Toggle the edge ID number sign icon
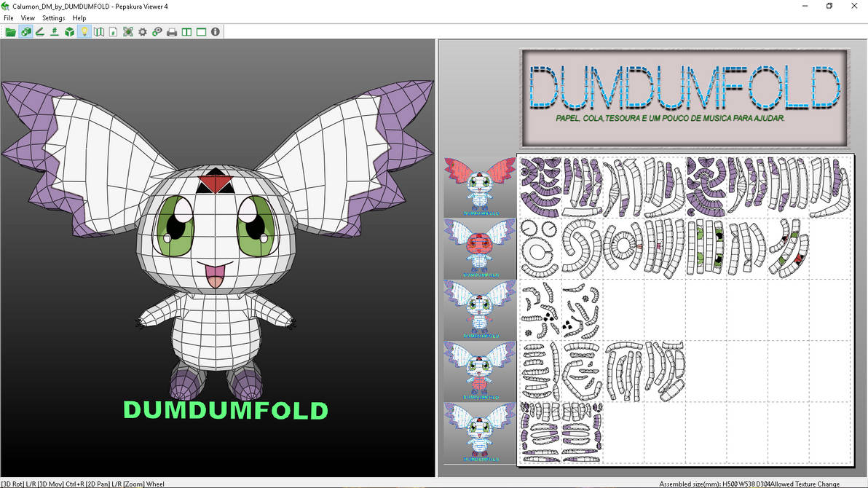This screenshot has width=868, height=488. click(x=54, y=32)
